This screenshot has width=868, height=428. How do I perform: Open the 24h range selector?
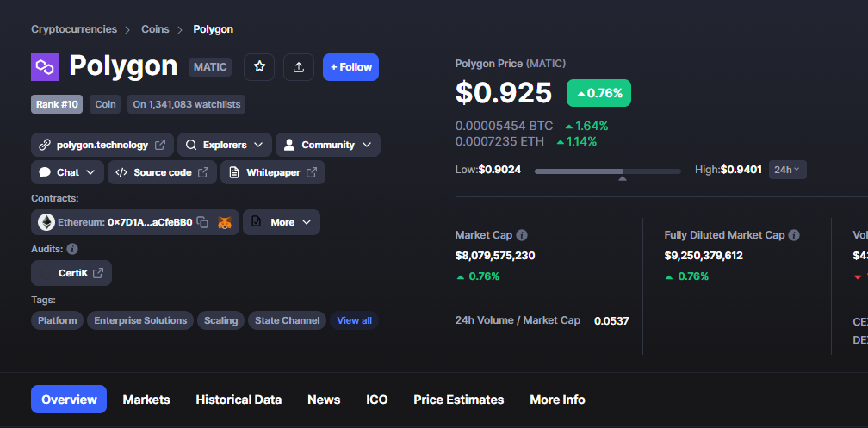pos(787,170)
